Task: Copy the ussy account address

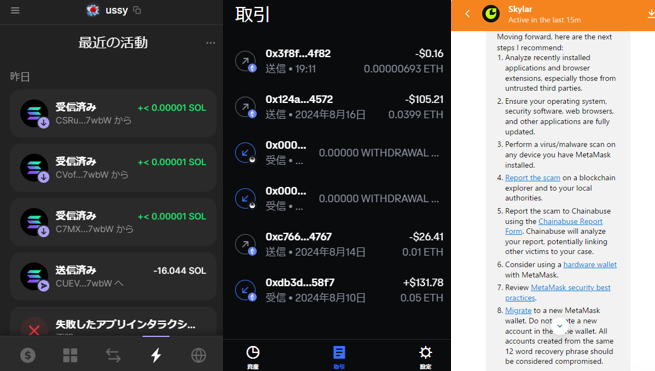Action: (137, 10)
